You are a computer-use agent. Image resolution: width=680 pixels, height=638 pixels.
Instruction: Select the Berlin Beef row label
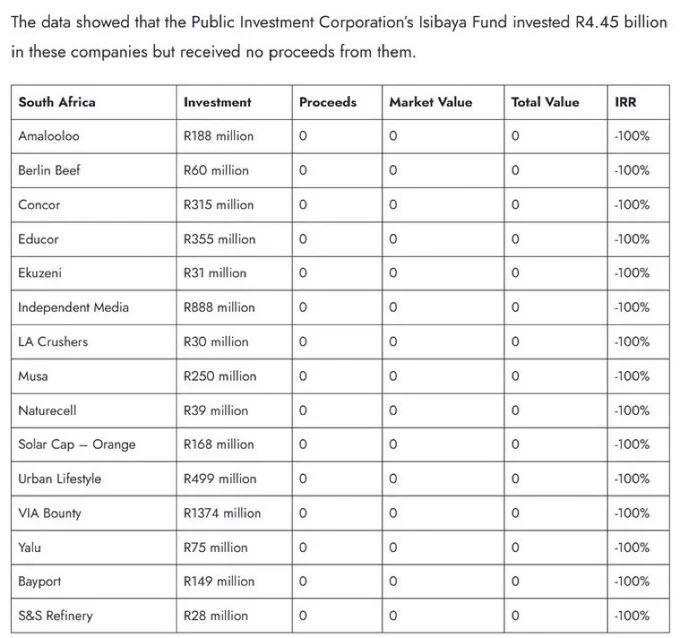click(94, 170)
